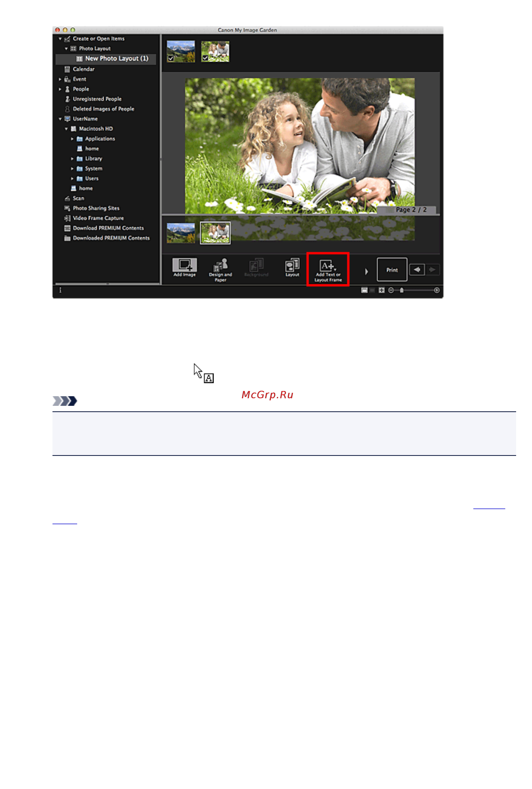Select New Photo Layout (1) item
The image size is (532, 789).
coord(106,59)
